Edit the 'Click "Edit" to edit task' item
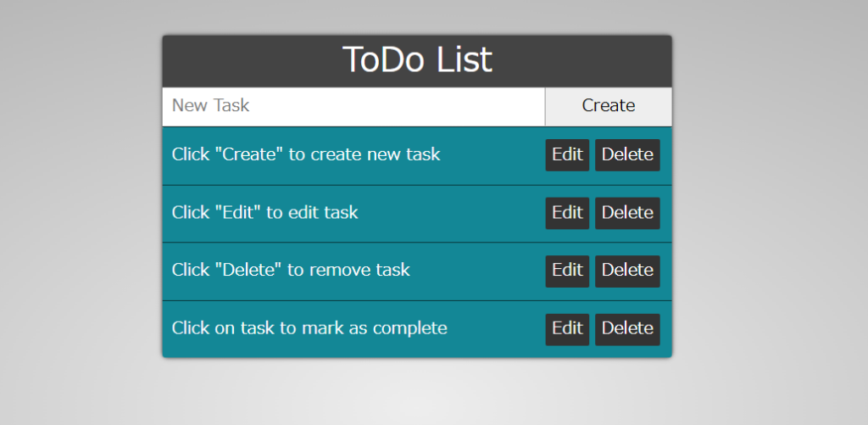This screenshot has height=425, width=868. [x=567, y=213]
